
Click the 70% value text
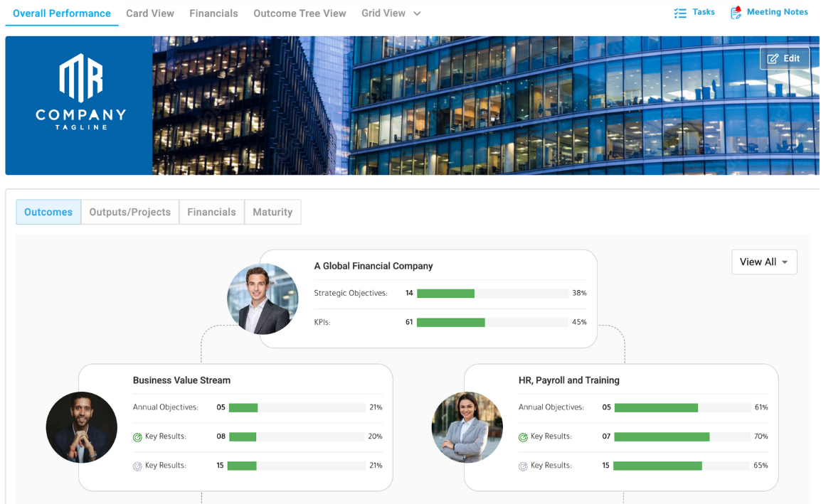click(761, 436)
